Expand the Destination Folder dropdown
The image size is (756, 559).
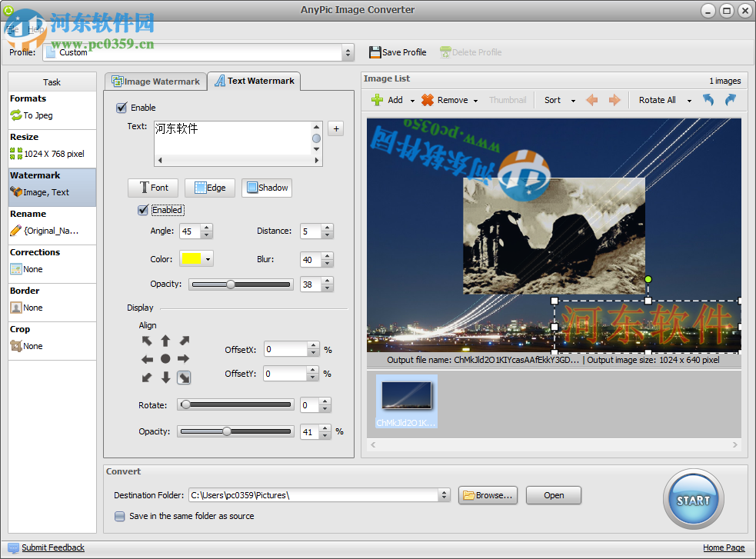click(x=444, y=495)
